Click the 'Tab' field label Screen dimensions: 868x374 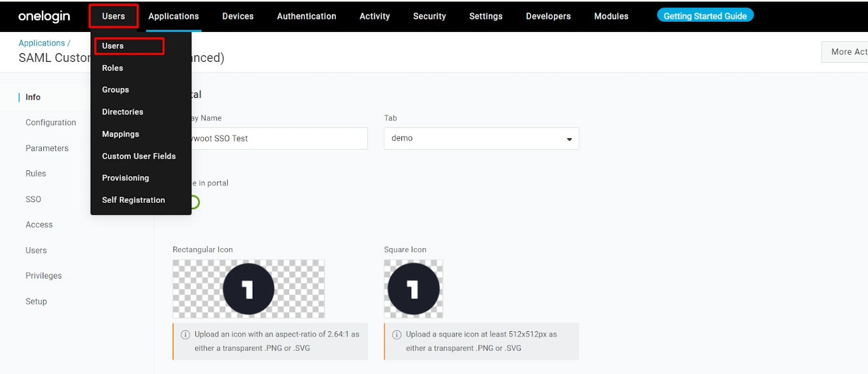coord(390,118)
